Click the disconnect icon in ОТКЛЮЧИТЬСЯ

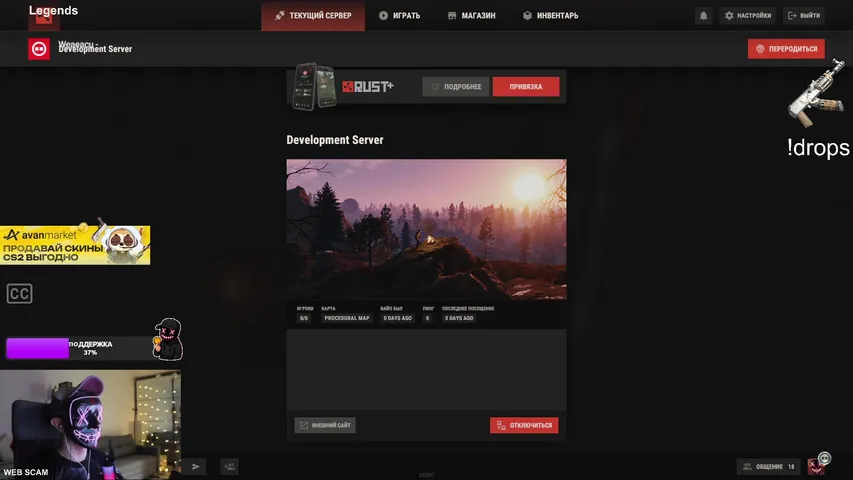[501, 425]
